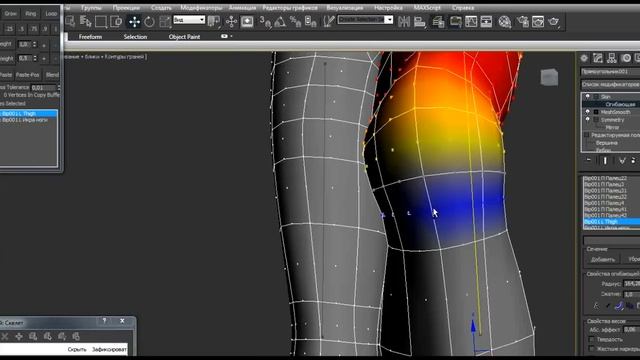Open the Редакторы графиков menu

point(290,7)
